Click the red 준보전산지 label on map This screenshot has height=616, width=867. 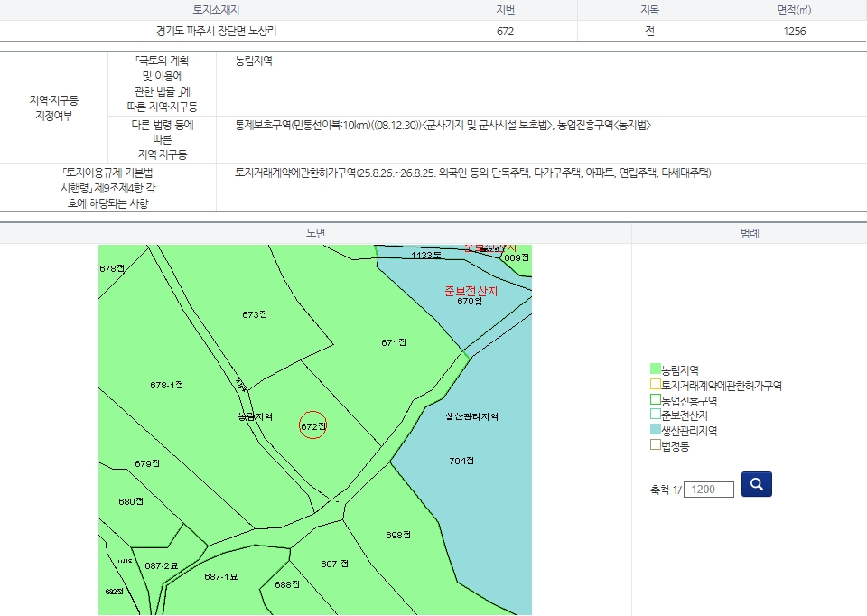pyautogui.click(x=471, y=291)
